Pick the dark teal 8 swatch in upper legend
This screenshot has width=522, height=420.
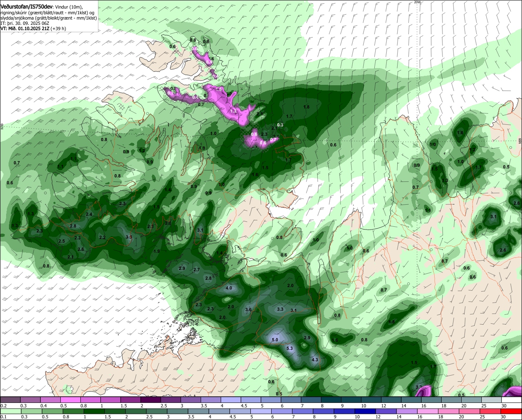click(x=331, y=400)
